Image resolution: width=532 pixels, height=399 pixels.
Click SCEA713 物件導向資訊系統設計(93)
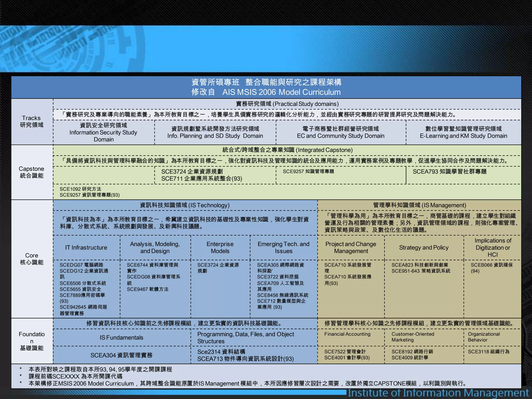click(x=245, y=359)
